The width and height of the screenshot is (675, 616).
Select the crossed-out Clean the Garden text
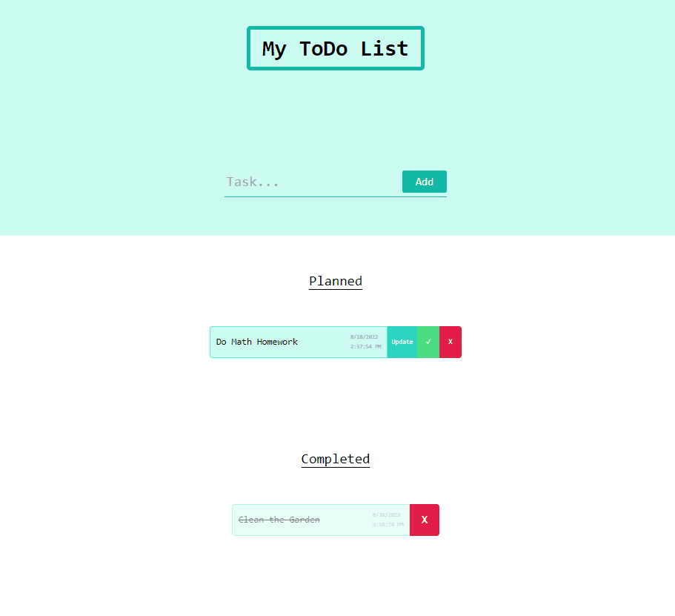pos(279,520)
